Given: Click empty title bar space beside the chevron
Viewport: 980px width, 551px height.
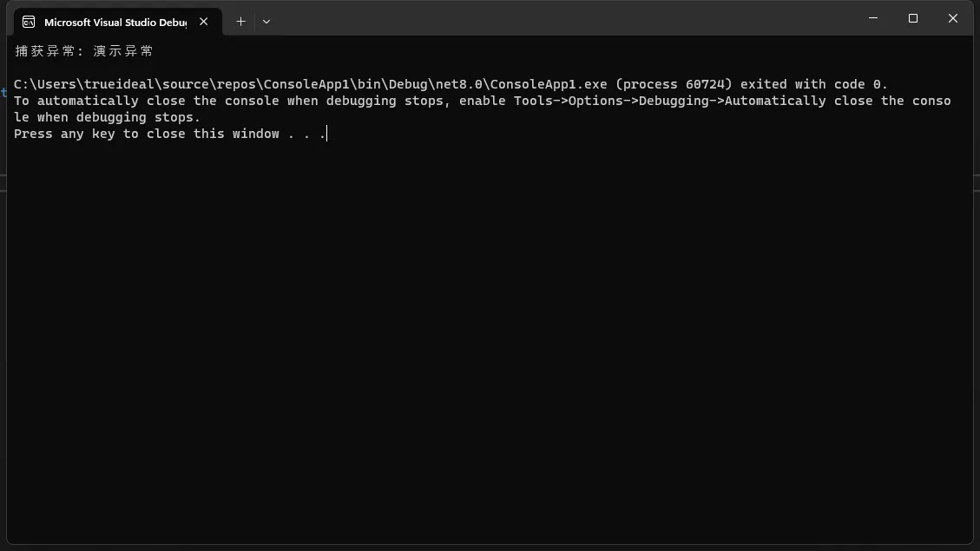Looking at the screenshot, I should (x=562, y=19).
